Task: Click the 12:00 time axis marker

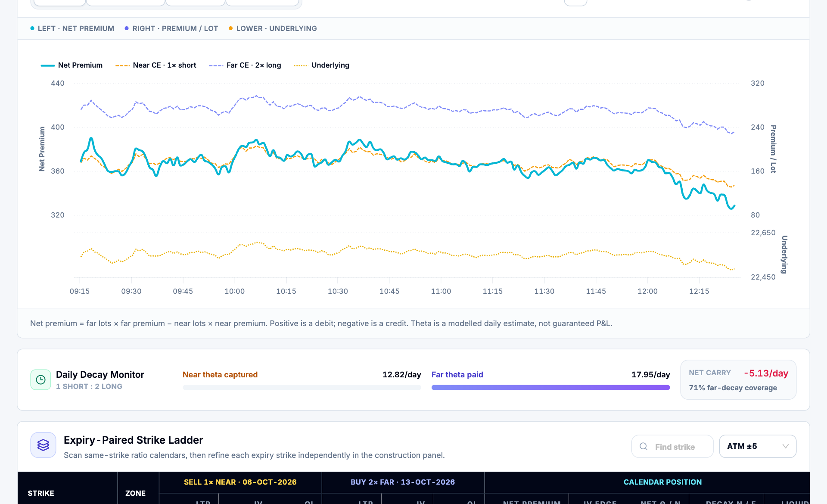Action: click(x=647, y=291)
